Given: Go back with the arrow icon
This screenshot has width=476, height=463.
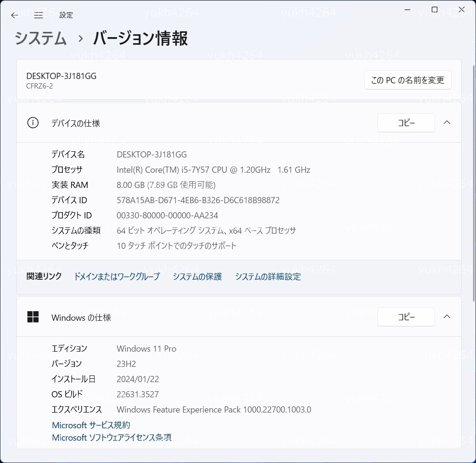Looking at the screenshot, I should click(14, 15).
